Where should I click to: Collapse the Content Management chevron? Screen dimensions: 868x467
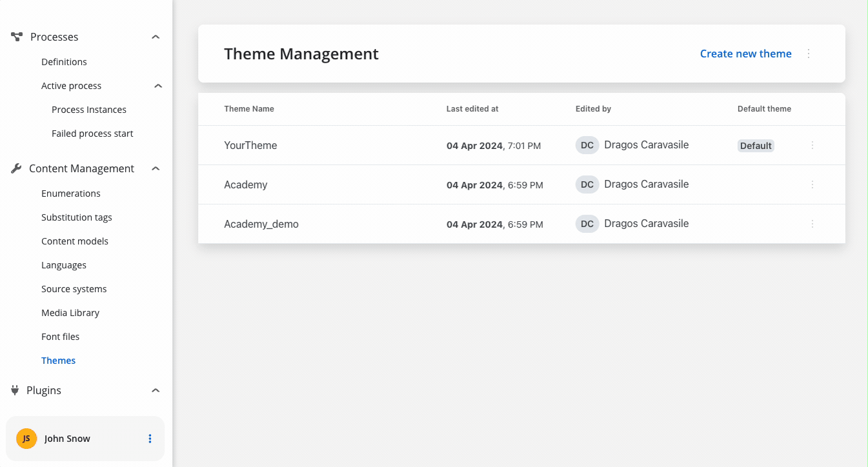tap(156, 168)
